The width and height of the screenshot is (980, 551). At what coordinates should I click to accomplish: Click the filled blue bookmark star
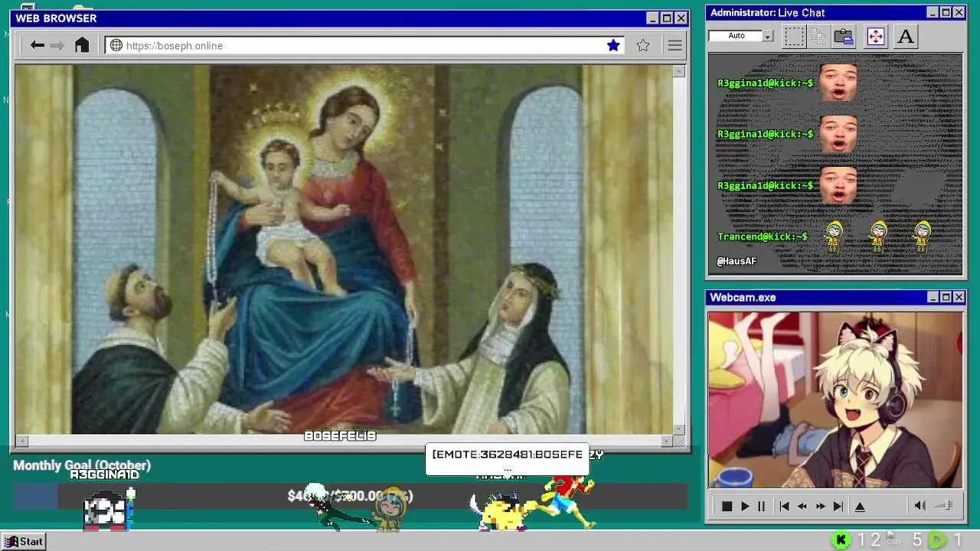[613, 45]
